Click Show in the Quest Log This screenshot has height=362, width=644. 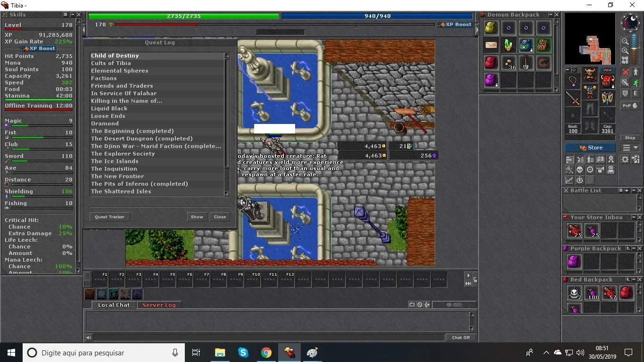pyautogui.click(x=197, y=217)
